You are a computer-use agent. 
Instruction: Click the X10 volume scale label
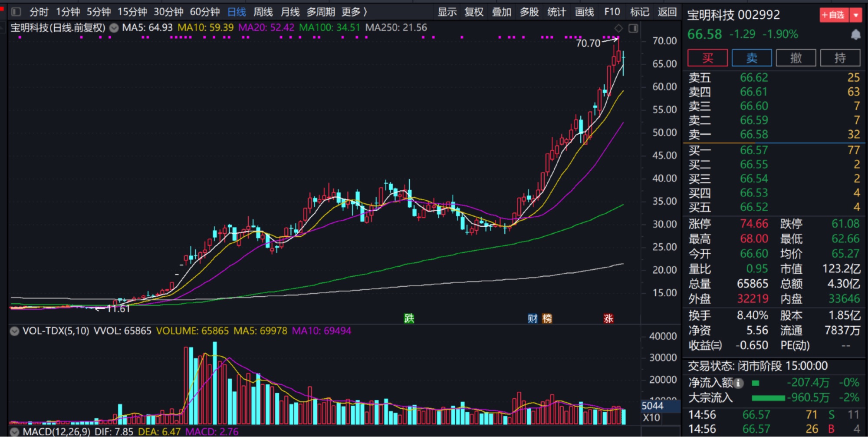[651, 418]
